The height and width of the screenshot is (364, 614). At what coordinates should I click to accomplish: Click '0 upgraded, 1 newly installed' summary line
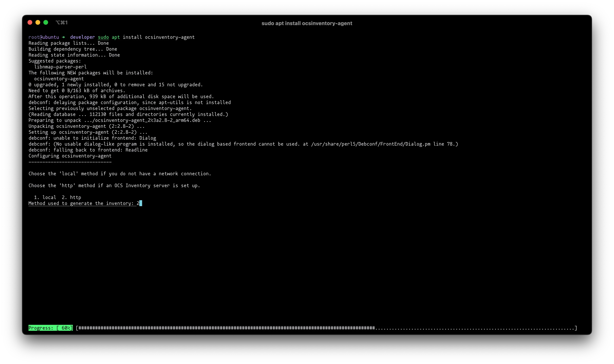click(x=116, y=85)
